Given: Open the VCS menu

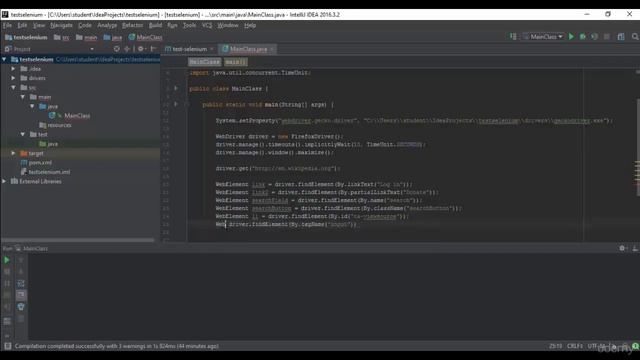Looking at the screenshot, I should pos(207,25).
